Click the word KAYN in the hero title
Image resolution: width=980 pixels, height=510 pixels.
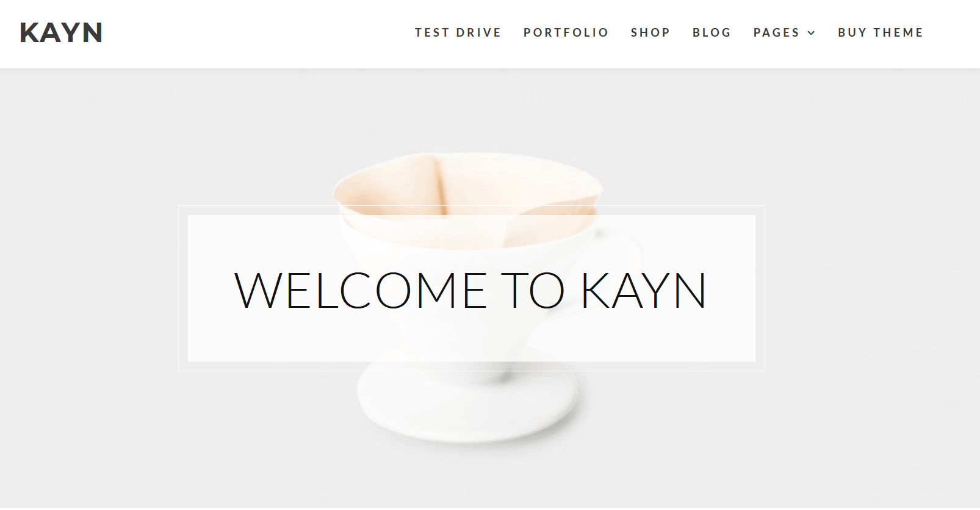(643, 291)
